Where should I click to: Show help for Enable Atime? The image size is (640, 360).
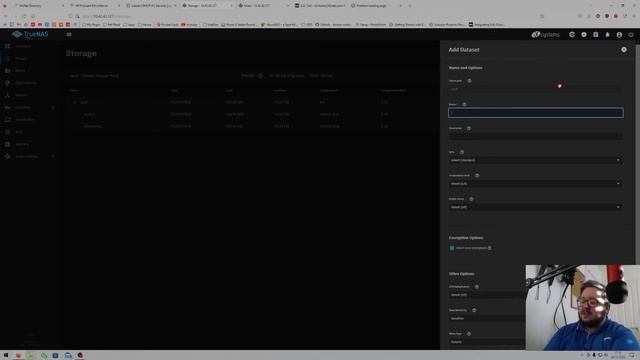(x=471, y=199)
